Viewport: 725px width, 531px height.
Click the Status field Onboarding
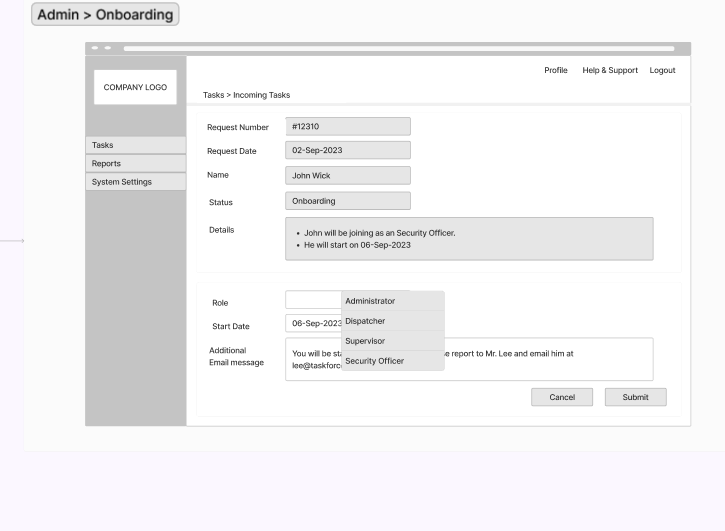(x=348, y=201)
